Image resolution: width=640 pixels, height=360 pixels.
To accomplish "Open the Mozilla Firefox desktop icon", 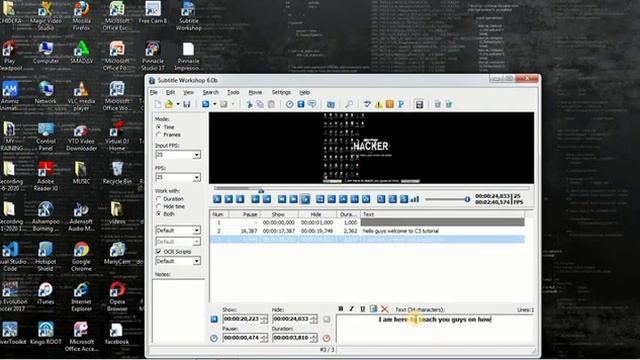I will [81, 16].
